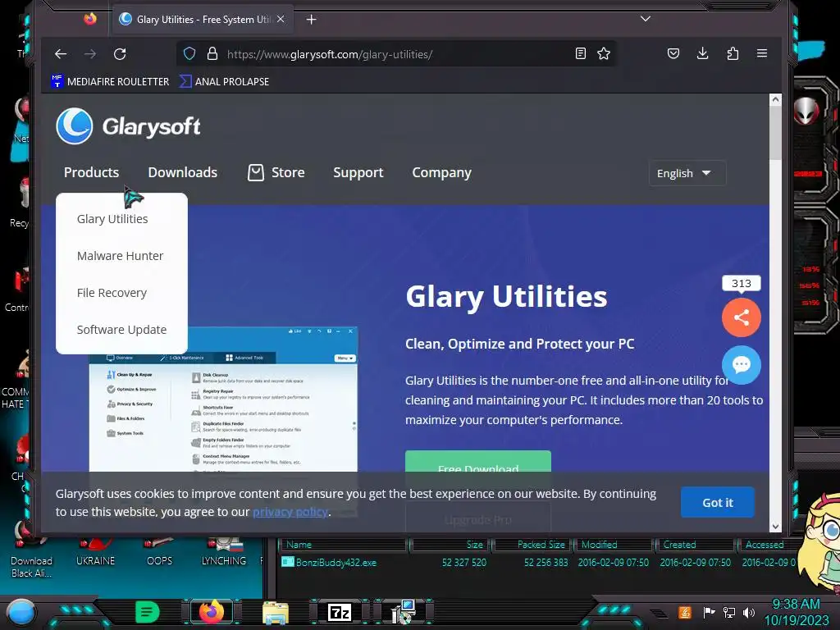
Task: Switch to 7-Zip on the taskbar
Action: click(x=339, y=612)
